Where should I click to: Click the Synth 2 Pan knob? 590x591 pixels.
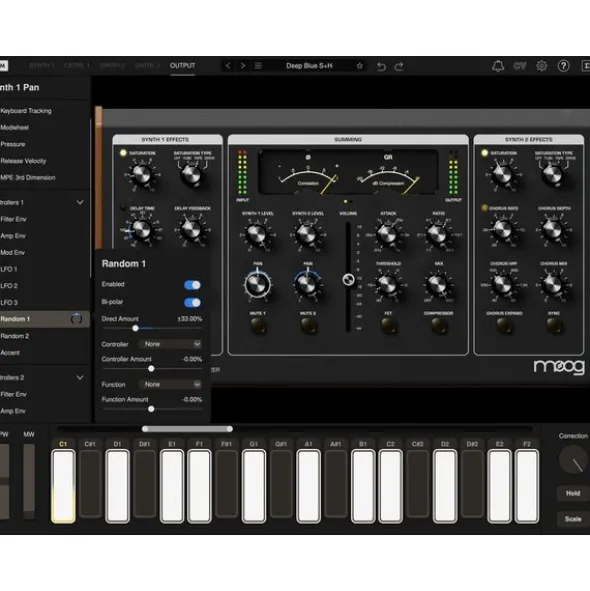pos(307,285)
